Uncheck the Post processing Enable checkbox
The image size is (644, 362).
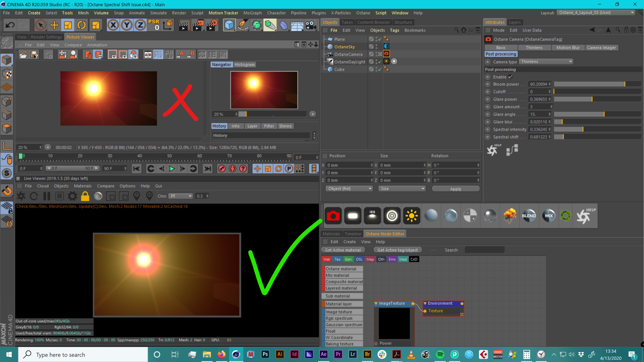pos(510,77)
